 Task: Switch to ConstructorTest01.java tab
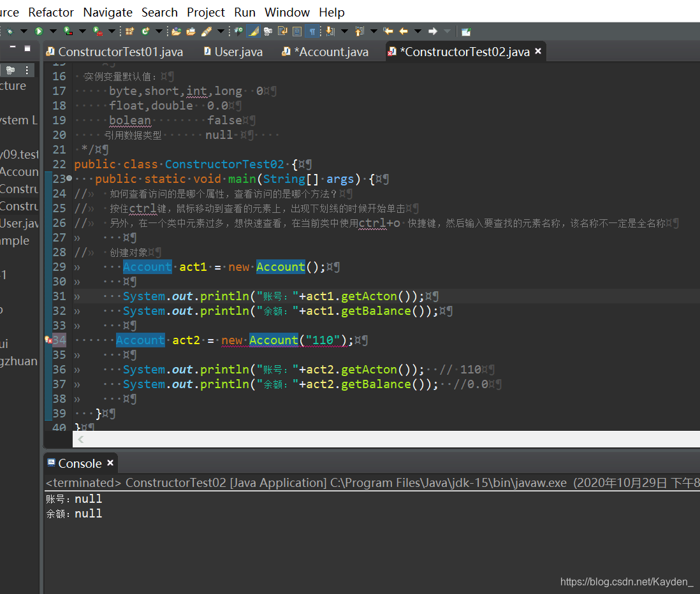115,52
